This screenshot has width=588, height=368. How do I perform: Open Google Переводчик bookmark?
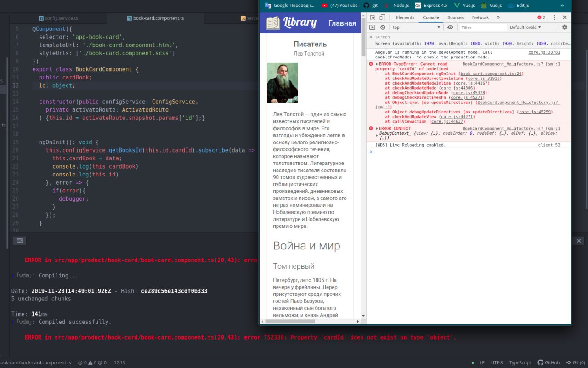[290, 6]
